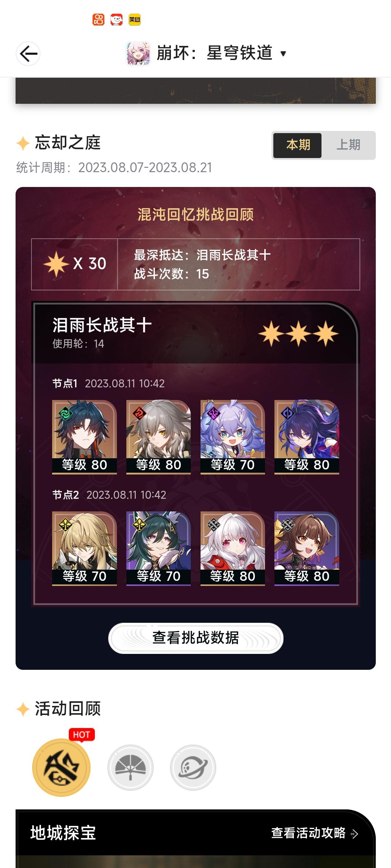This screenshot has height=868, width=391.
Task: Tap the Clara white-haired portrait
Action: [x=233, y=548]
